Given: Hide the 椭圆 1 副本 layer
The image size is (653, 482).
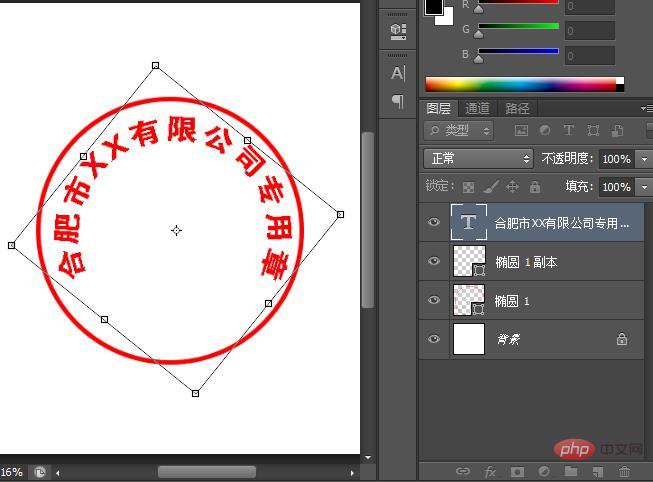Looking at the screenshot, I should tap(434, 261).
